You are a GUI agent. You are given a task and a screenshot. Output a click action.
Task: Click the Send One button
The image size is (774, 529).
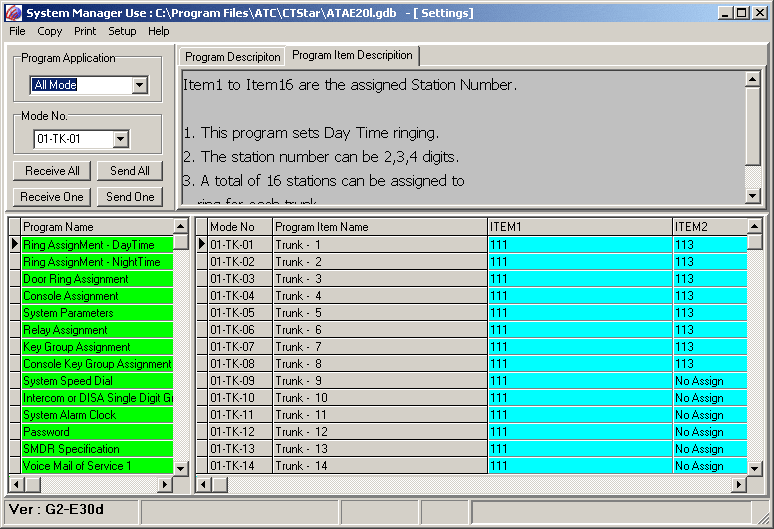(130, 197)
